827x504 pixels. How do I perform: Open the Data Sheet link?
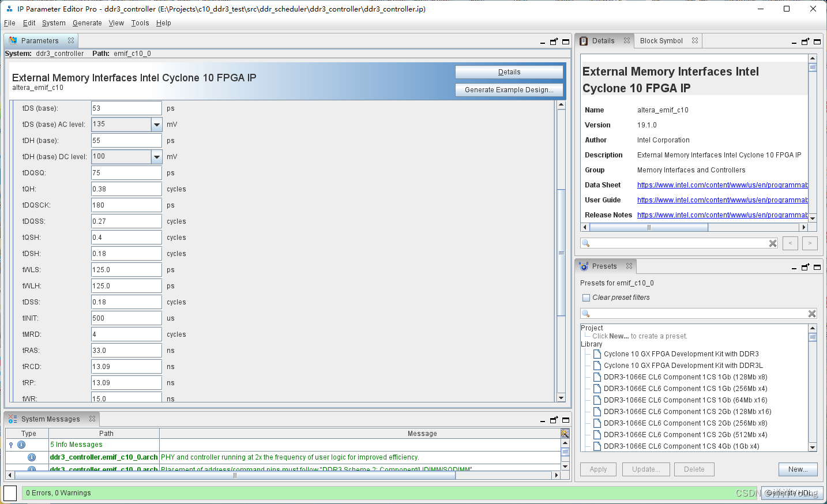click(x=723, y=185)
